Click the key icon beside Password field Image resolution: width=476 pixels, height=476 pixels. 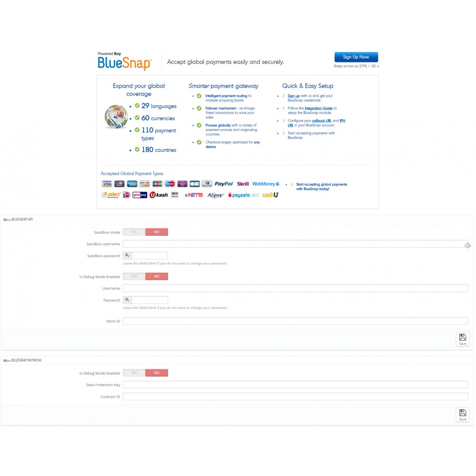pos(127,300)
